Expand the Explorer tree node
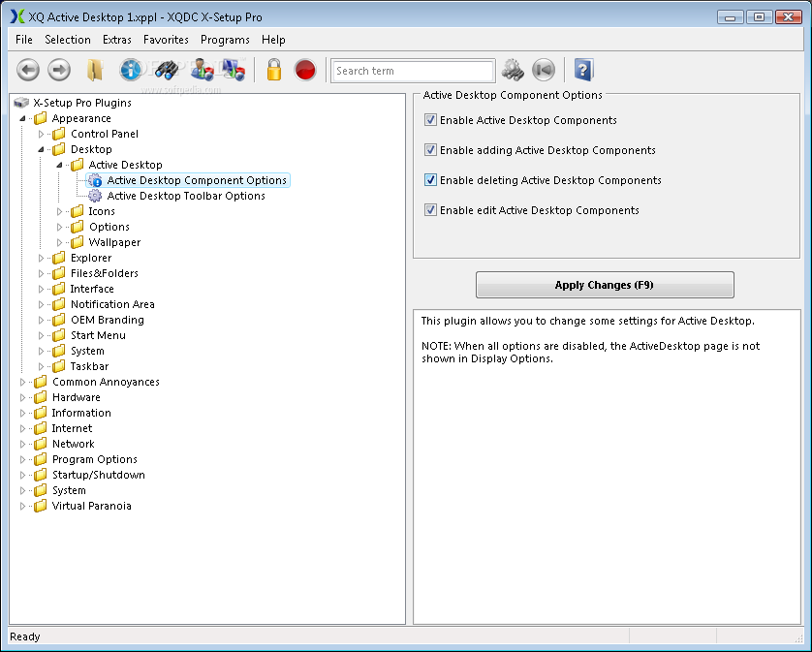The image size is (812, 652). click(x=41, y=258)
